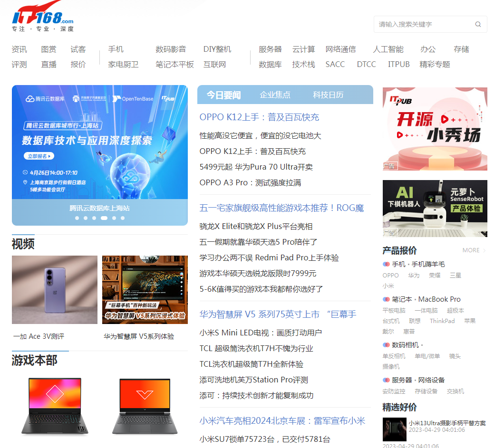The width and height of the screenshot is (504, 448).
Task: Open headline 华为智慧屏 V5 系列75英寸上市
Action: pyautogui.click(x=278, y=315)
